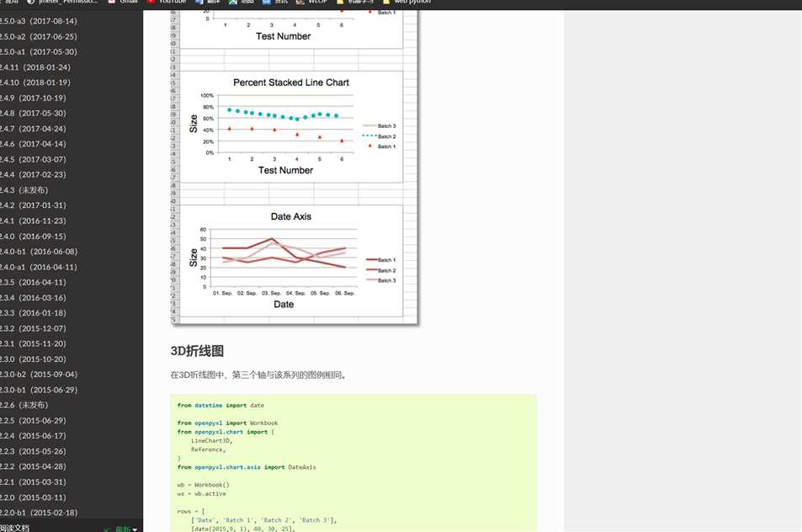Select 2.4.1 (2016-11-23) in sidebar
Image resolution: width=802 pixels, height=532 pixels.
click(33, 221)
